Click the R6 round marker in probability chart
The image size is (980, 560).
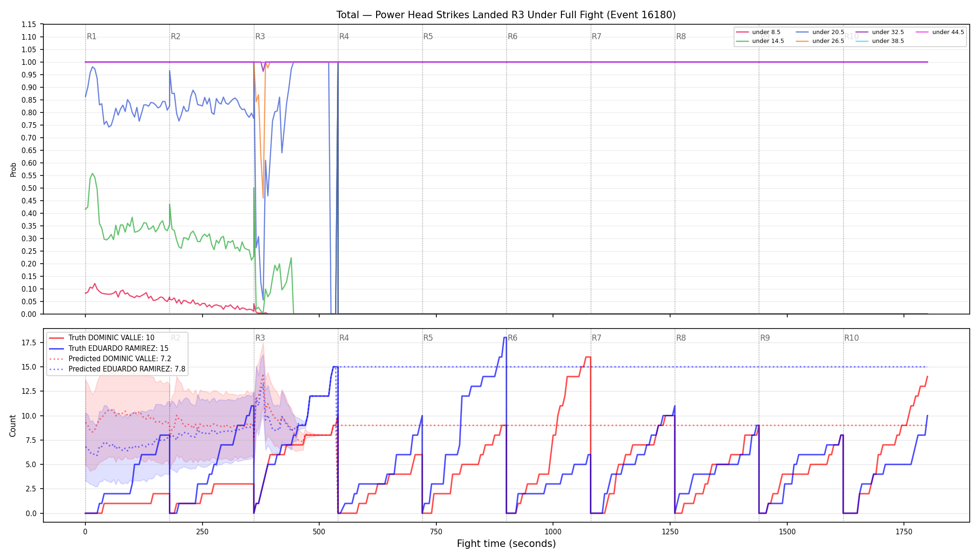pyautogui.click(x=512, y=36)
